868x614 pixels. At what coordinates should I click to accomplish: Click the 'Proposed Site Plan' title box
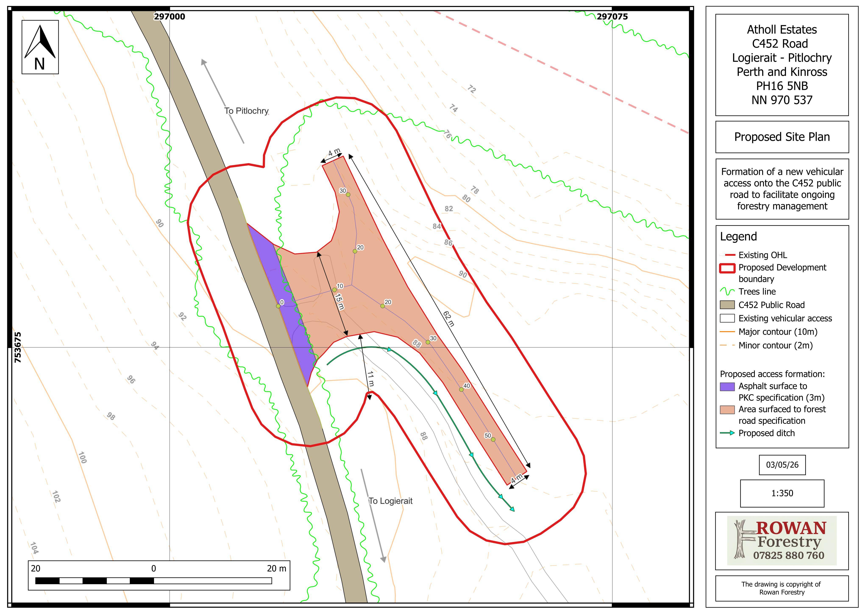click(x=782, y=137)
